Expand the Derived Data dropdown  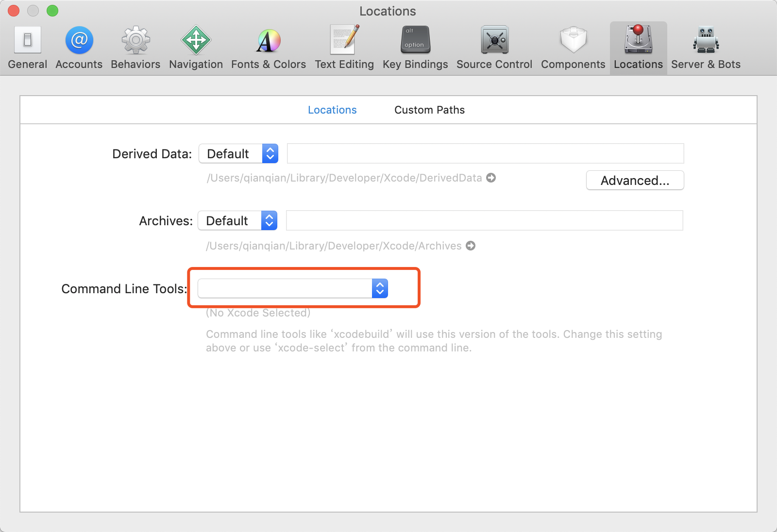[x=238, y=154]
